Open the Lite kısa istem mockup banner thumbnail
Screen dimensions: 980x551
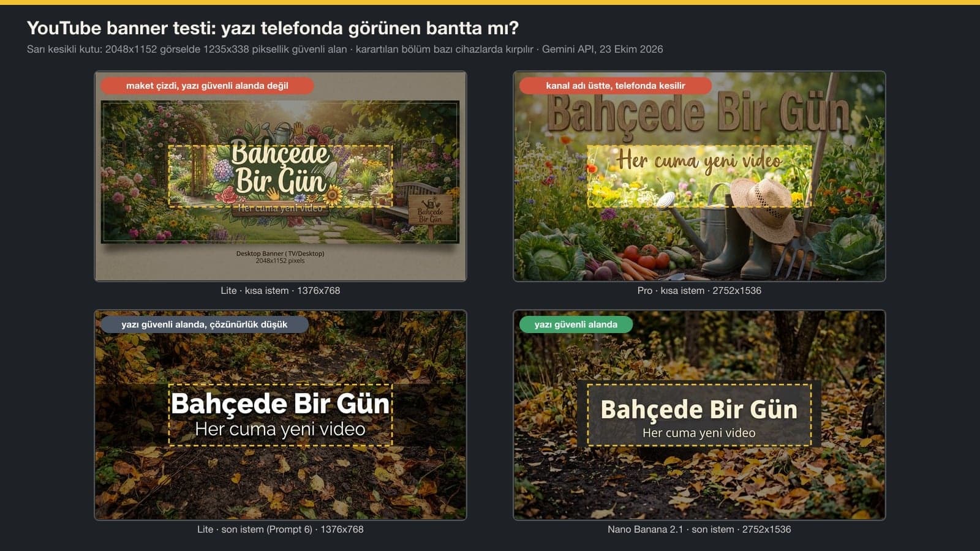281,176
